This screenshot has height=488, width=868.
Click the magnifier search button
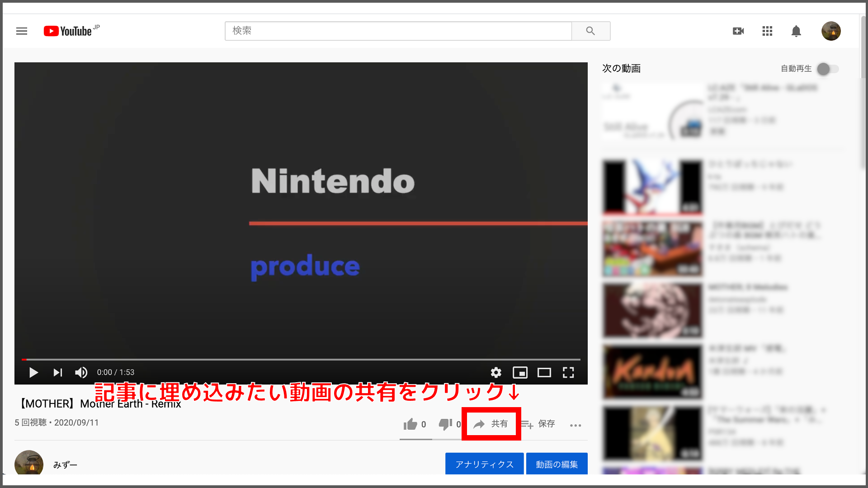(590, 31)
